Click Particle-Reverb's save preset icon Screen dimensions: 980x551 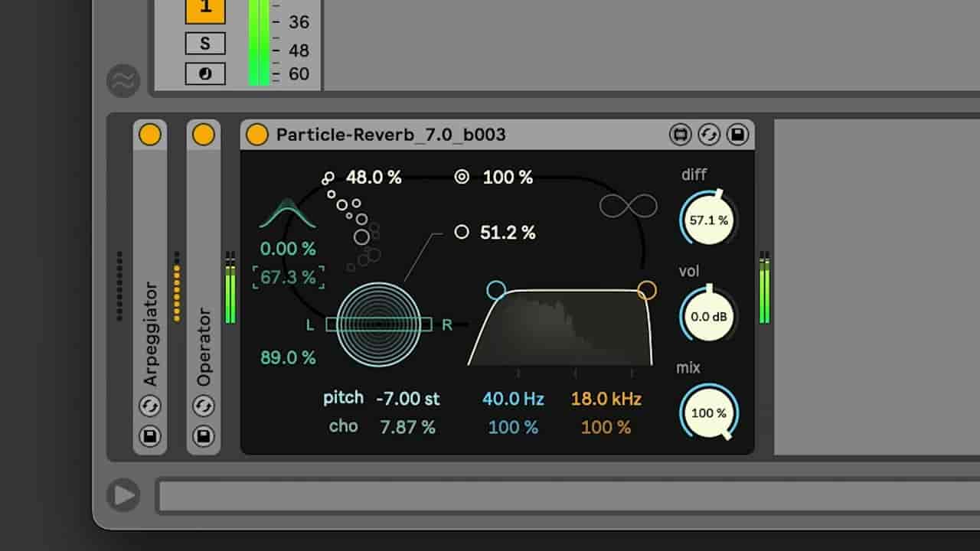point(737,135)
